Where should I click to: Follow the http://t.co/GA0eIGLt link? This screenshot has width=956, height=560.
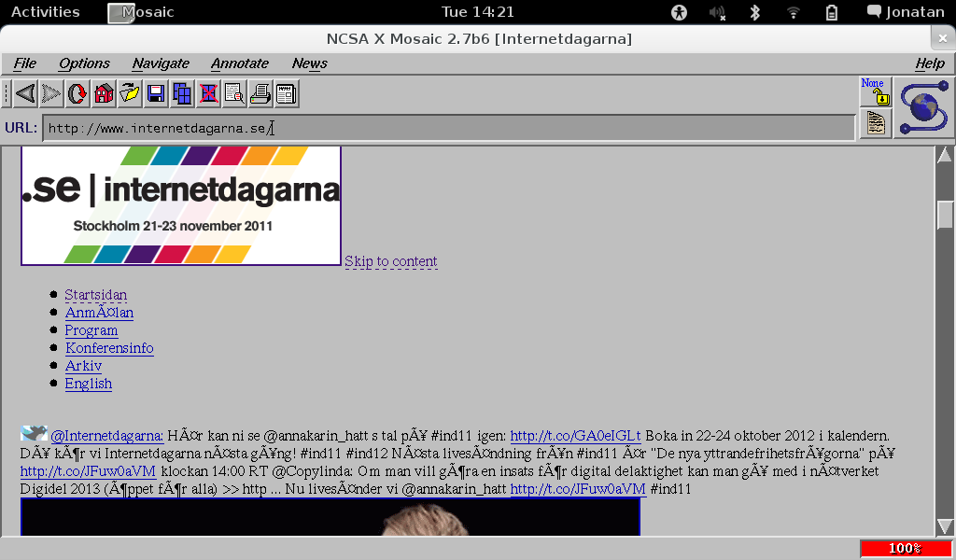point(575,436)
